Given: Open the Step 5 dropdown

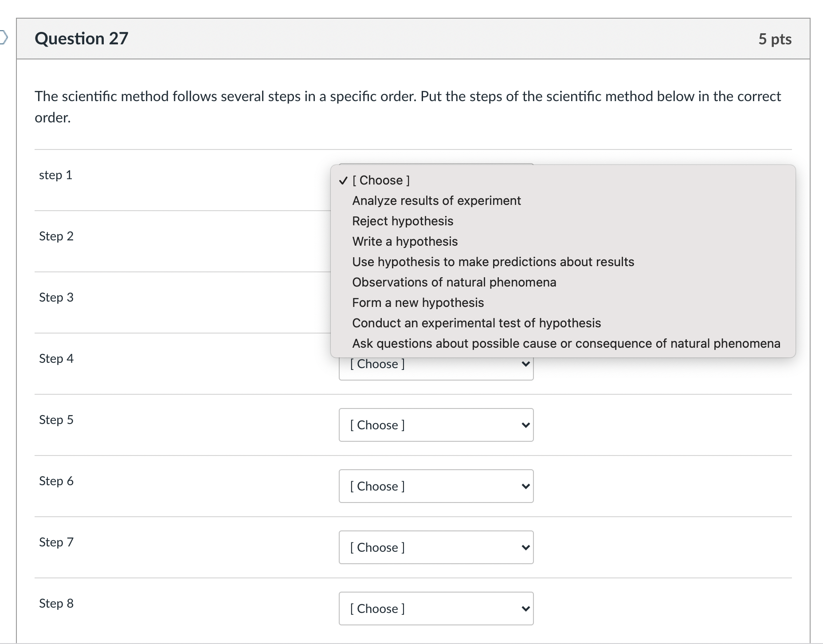Looking at the screenshot, I should [436, 424].
